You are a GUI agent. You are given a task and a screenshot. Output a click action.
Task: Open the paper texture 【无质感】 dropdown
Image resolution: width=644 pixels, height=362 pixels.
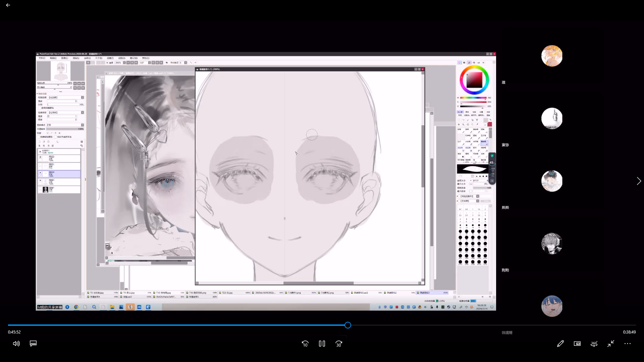[x=83, y=98]
